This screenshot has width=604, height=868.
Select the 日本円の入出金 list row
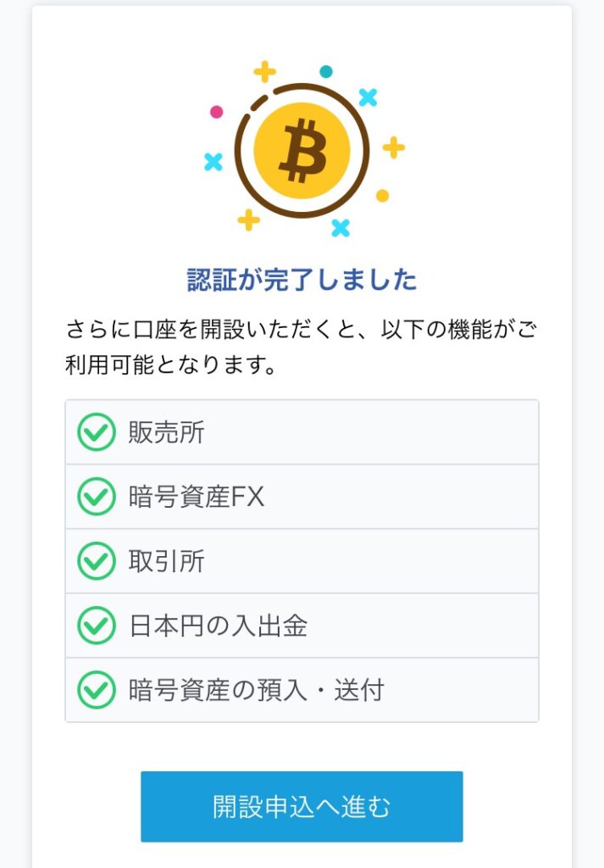302,626
